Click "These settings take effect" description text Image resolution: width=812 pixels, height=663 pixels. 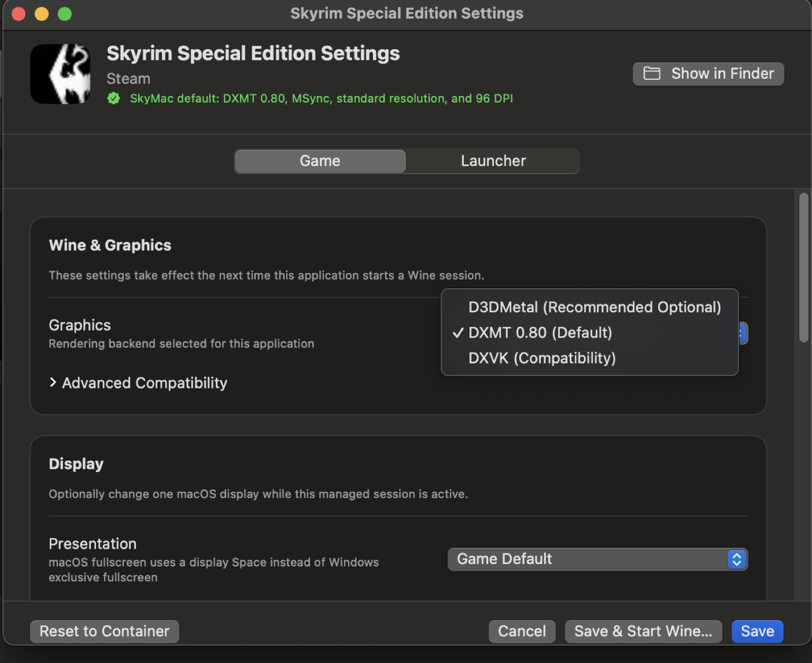click(x=266, y=275)
